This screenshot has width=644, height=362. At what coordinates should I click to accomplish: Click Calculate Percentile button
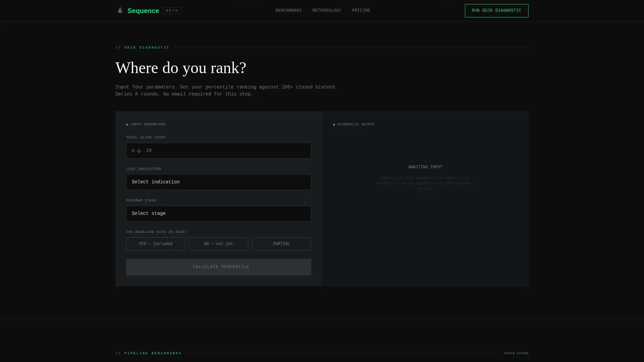pos(219,267)
